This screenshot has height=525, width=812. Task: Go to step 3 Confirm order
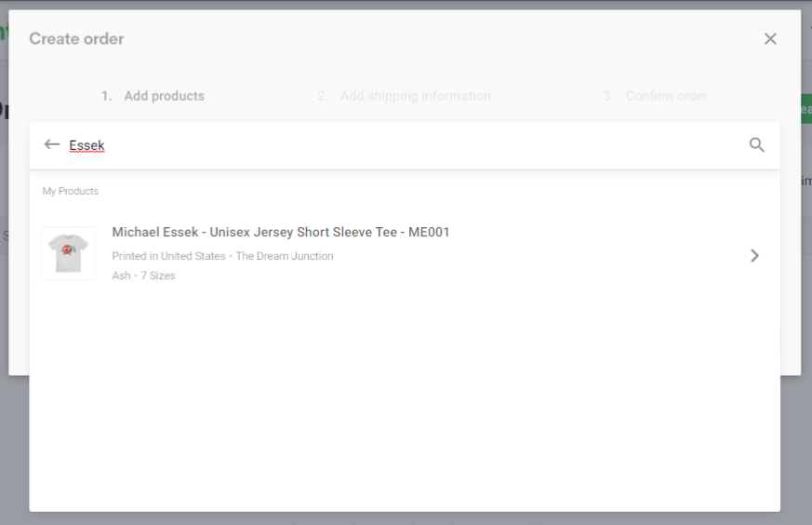tap(655, 96)
